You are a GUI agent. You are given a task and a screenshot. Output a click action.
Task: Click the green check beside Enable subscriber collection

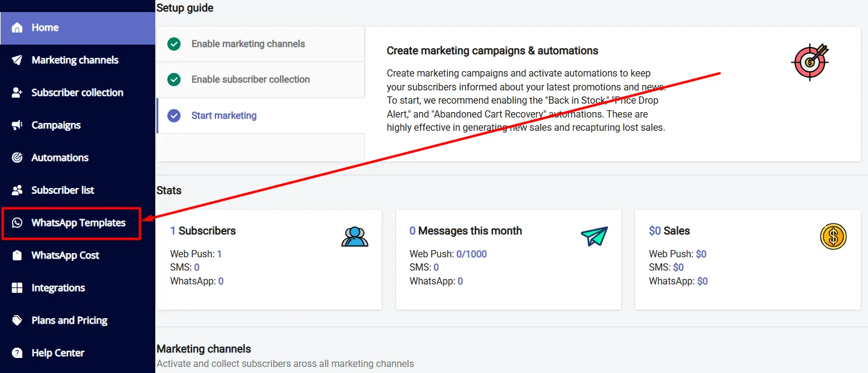[174, 80]
